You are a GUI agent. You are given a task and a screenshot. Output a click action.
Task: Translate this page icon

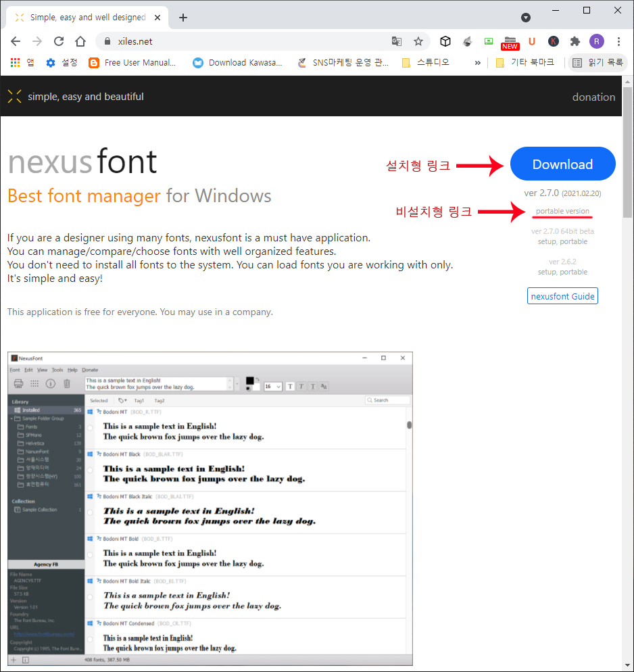(397, 41)
